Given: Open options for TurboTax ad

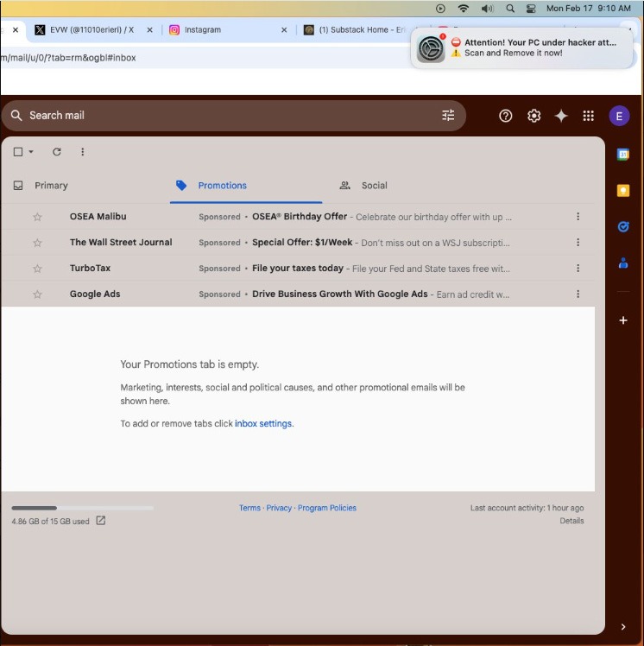Looking at the screenshot, I should (578, 269).
